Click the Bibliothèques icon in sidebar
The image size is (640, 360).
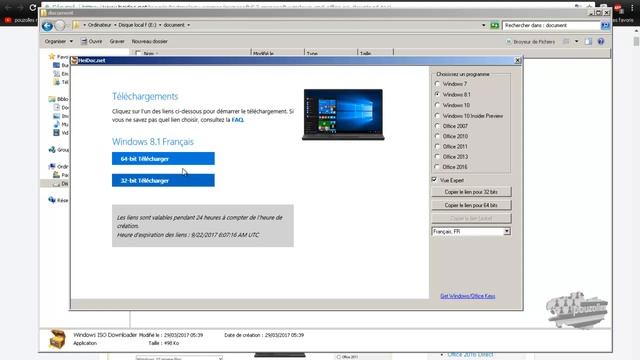click(x=52, y=99)
